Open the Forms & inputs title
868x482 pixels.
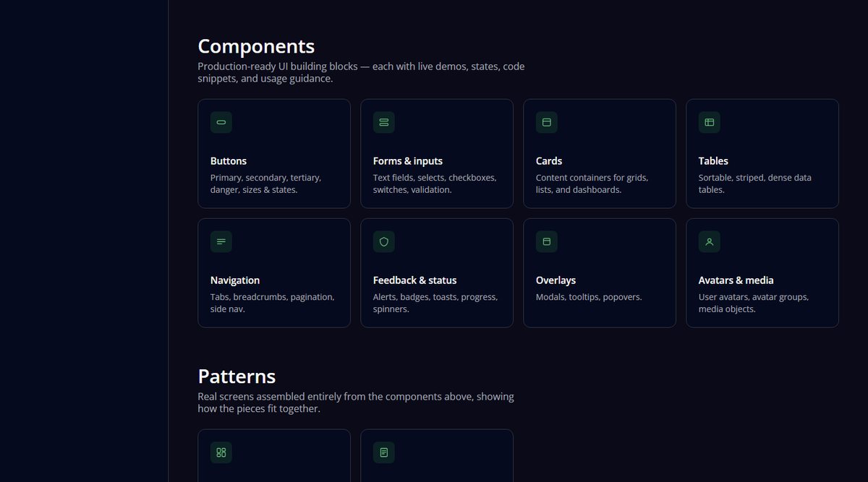pos(408,161)
